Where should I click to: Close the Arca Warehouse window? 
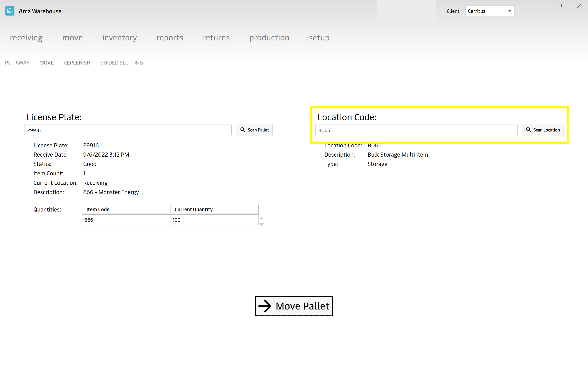point(578,6)
